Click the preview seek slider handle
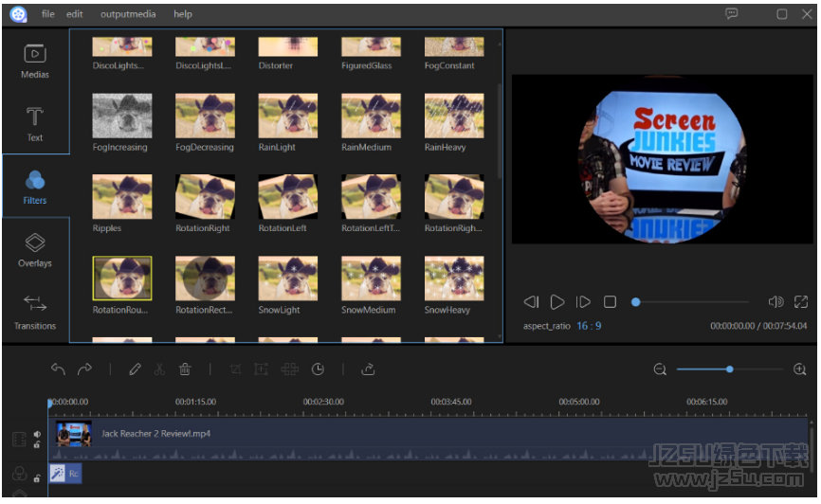 [635, 302]
